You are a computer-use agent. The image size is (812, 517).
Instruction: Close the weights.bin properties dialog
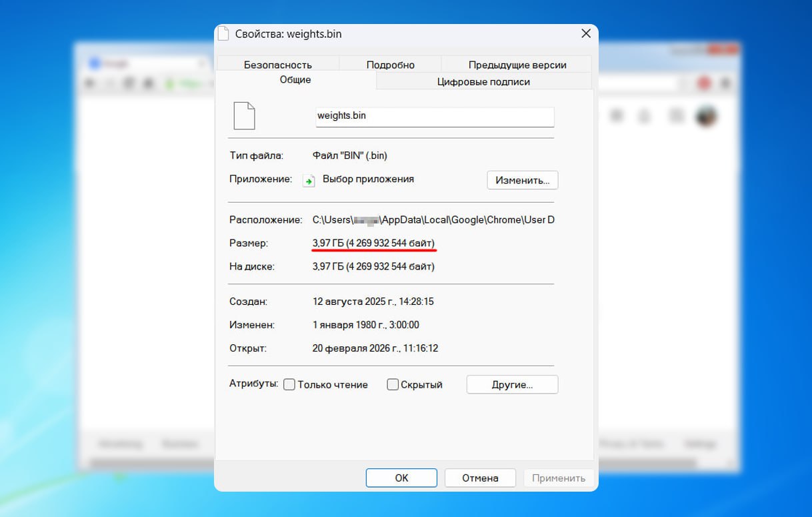tap(586, 33)
